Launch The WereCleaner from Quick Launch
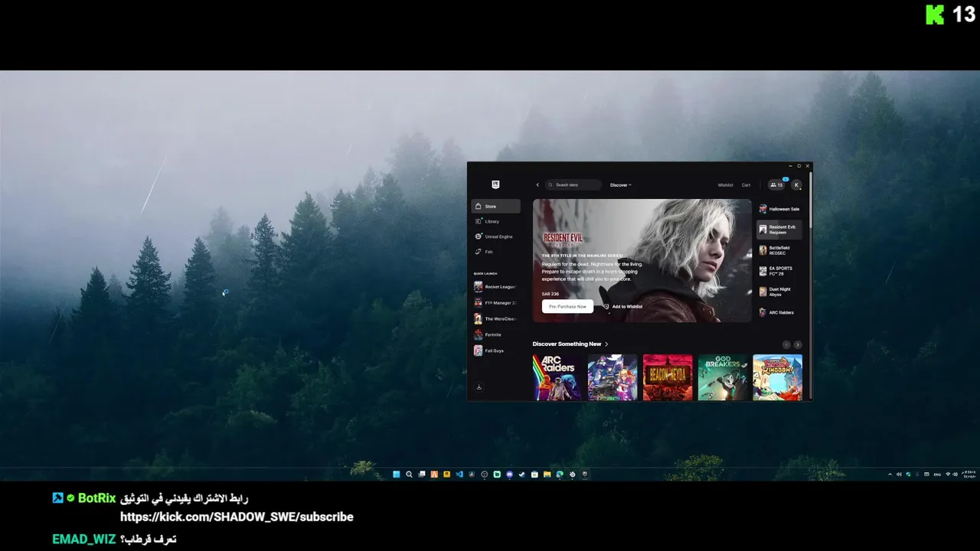This screenshot has height=551, width=980. click(495, 318)
